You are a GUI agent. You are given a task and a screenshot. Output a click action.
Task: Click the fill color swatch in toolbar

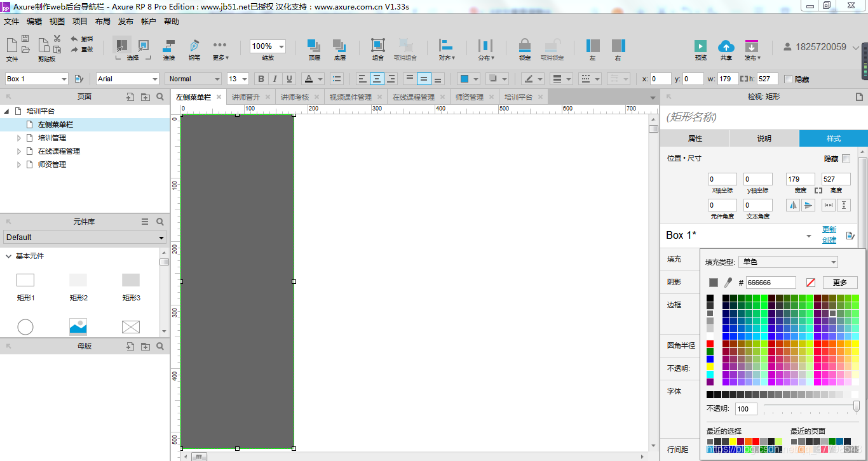click(x=465, y=79)
